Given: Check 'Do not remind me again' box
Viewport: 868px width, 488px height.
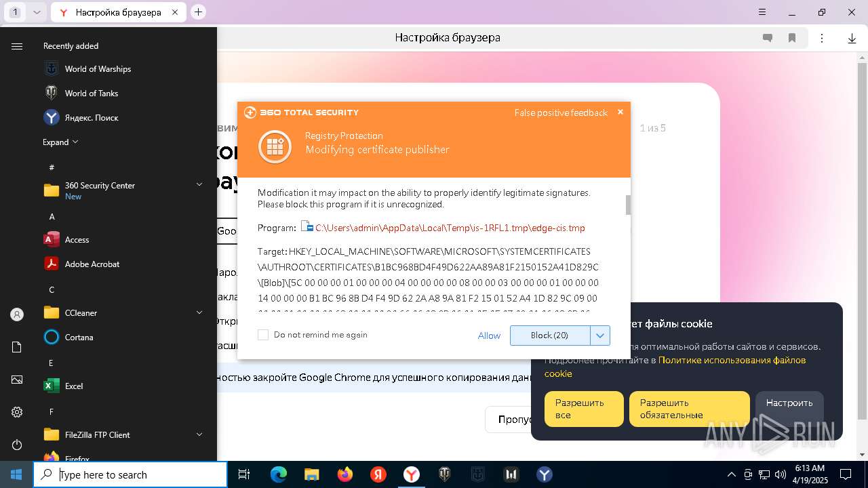Looking at the screenshot, I should tap(263, 335).
